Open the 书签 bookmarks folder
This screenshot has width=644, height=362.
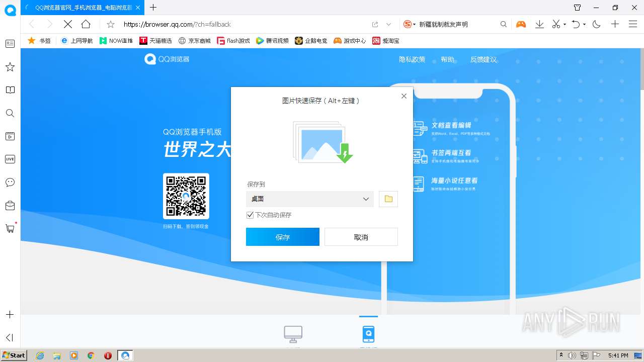pos(39,41)
